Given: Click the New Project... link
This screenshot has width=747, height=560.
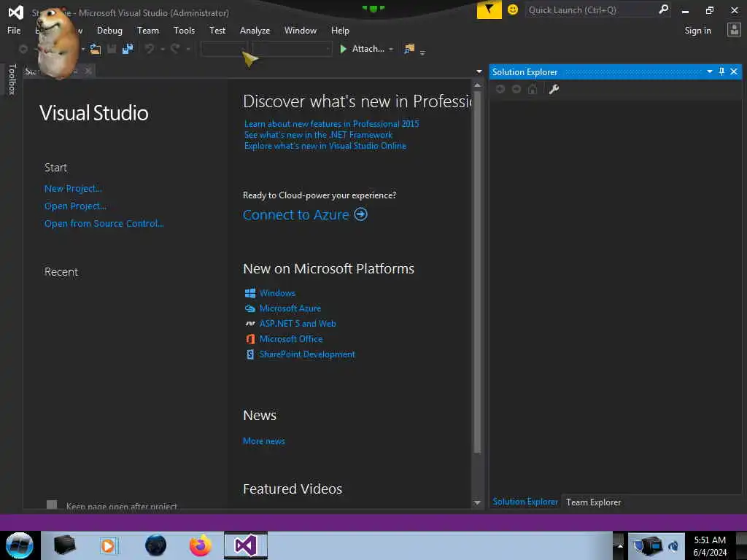Looking at the screenshot, I should pos(73,189).
